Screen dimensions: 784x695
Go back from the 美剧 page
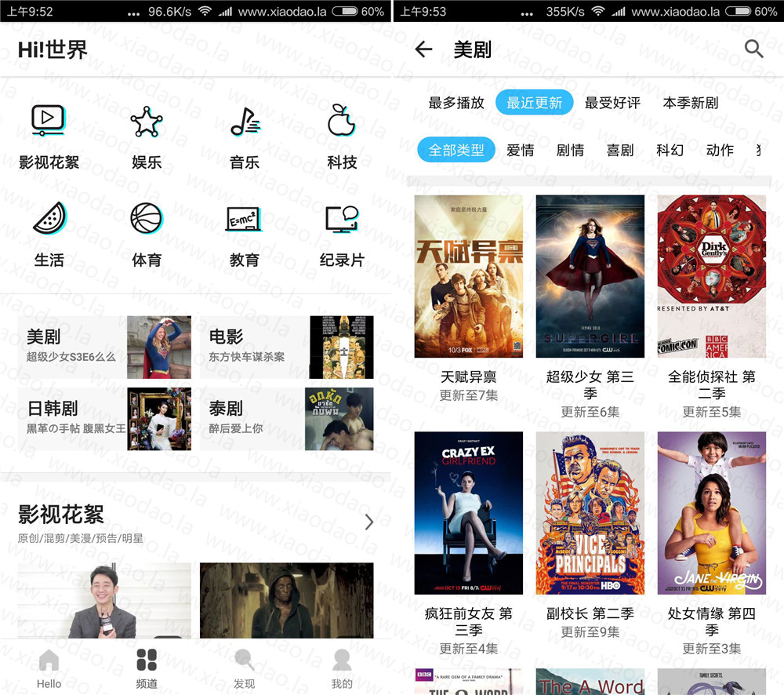(x=423, y=49)
